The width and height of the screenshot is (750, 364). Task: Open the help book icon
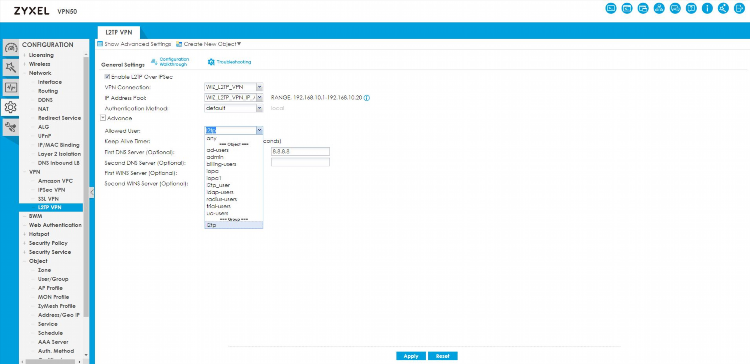(x=691, y=9)
